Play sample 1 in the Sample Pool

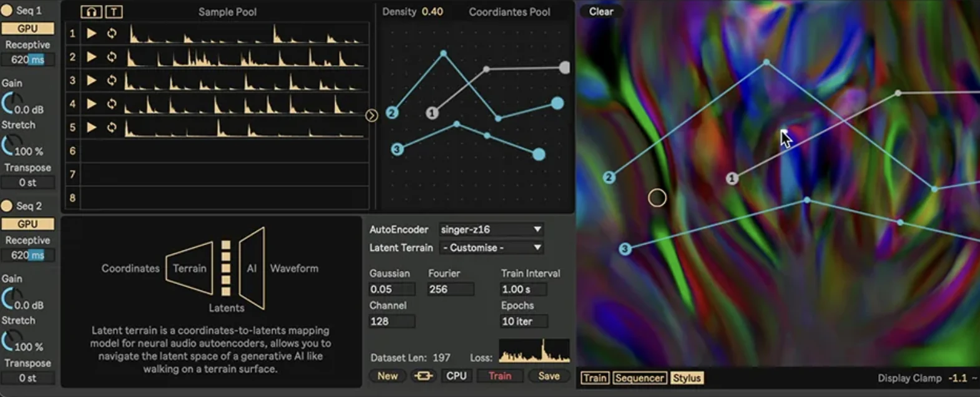tap(92, 33)
